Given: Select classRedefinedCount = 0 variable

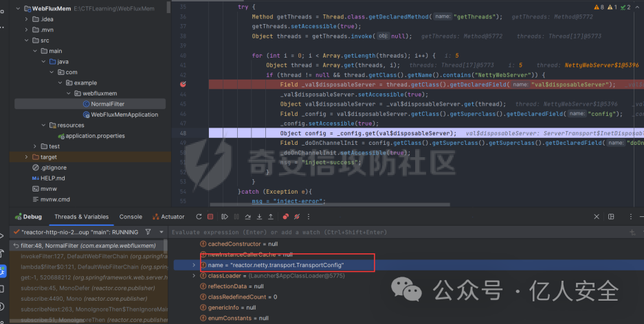Looking at the screenshot, I should point(238,297).
